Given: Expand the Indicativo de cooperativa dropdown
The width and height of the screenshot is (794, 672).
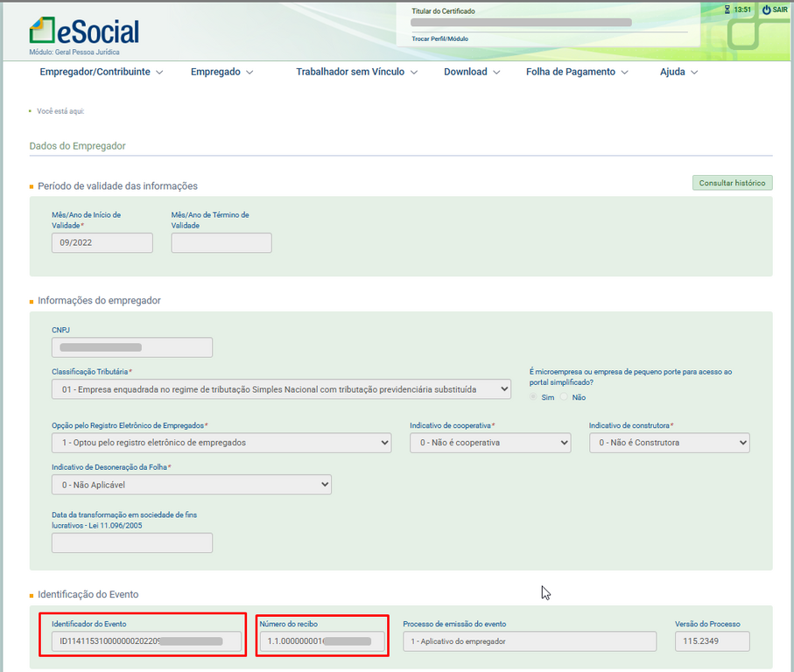Looking at the screenshot, I should pos(489,443).
